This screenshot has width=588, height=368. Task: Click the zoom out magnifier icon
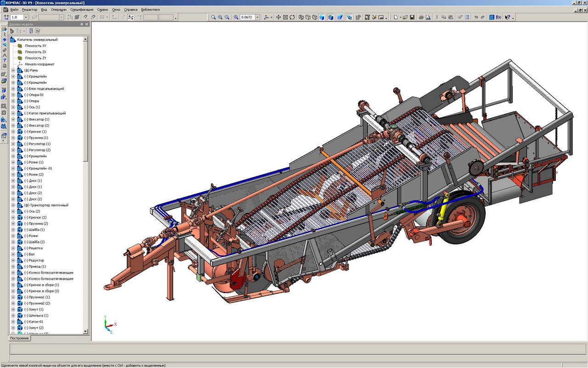227,17
